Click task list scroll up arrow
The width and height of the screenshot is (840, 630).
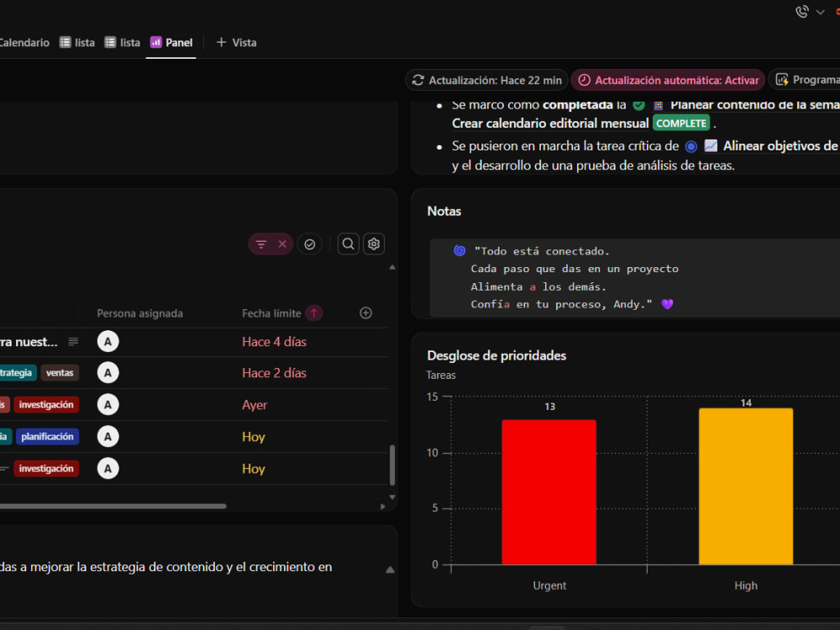point(392,267)
